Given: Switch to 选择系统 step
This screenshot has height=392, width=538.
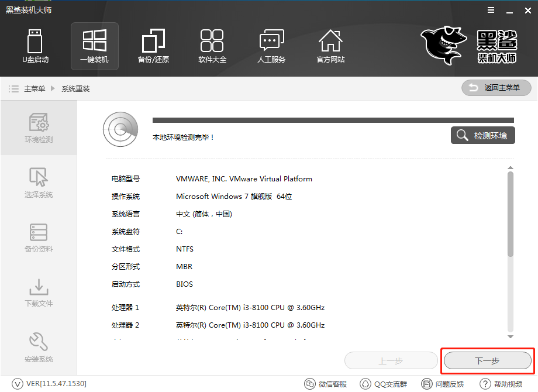Looking at the screenshot, I should point(39,183).
